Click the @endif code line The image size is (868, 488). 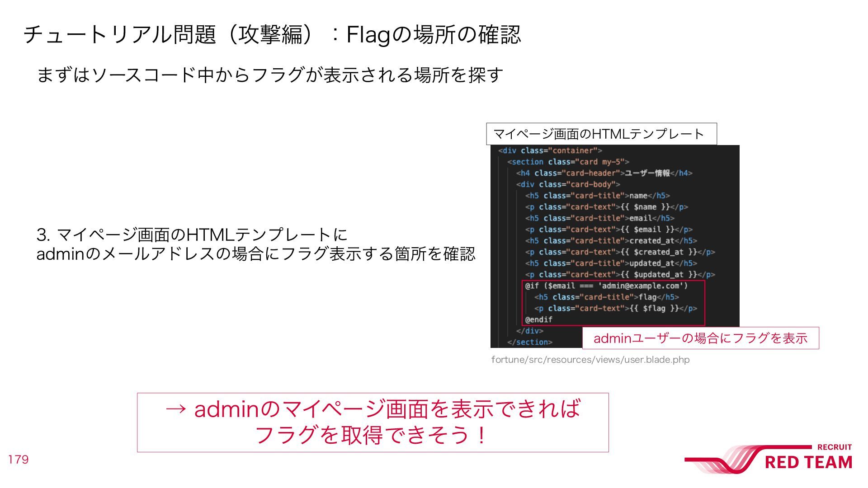click(x=538, y=319)
